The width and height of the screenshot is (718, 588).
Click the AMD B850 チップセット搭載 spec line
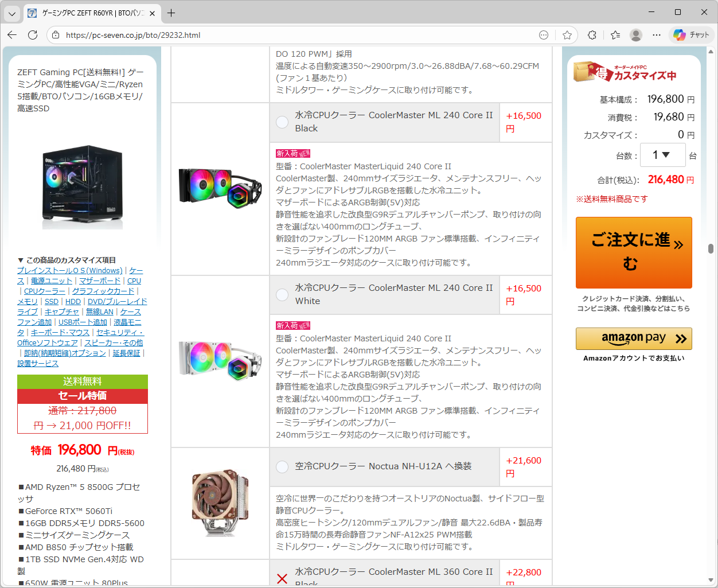click(76, 547)
